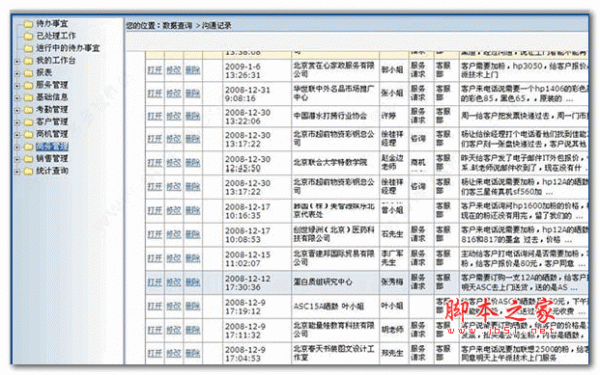
Task: Open the 北京联合大学特教学院 record
Action: [x=155, y=163]
